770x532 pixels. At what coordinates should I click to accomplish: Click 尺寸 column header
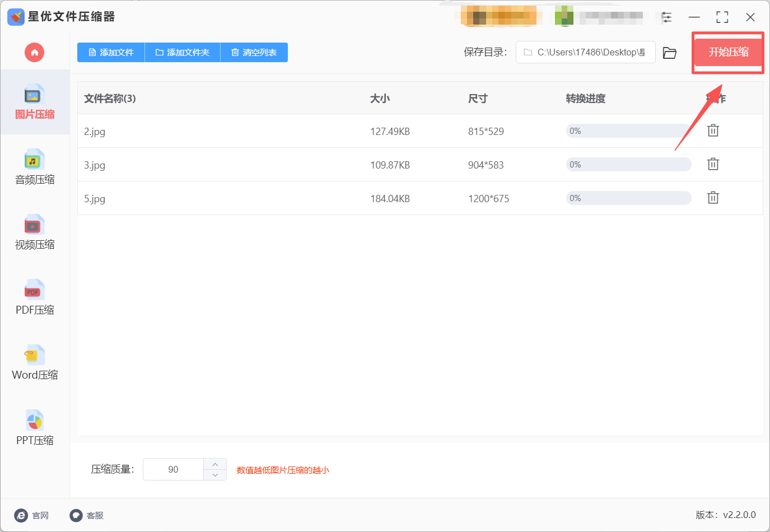click(x=478, y=99)
